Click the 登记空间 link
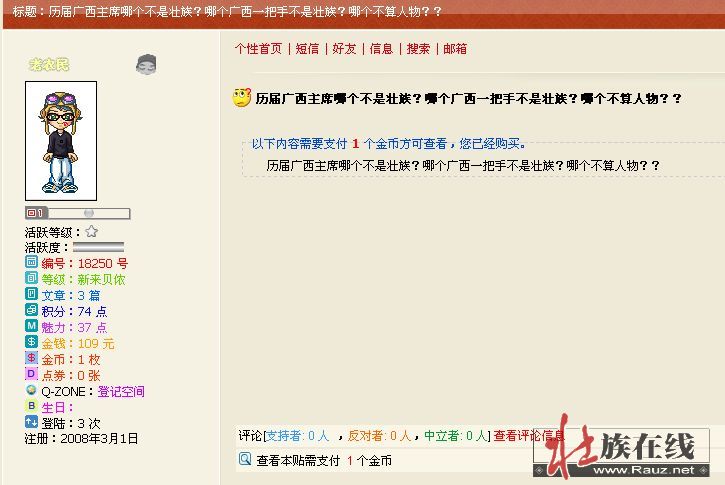Image resolution: width=725 pixels, height=485 pixels. click(121, 392)
